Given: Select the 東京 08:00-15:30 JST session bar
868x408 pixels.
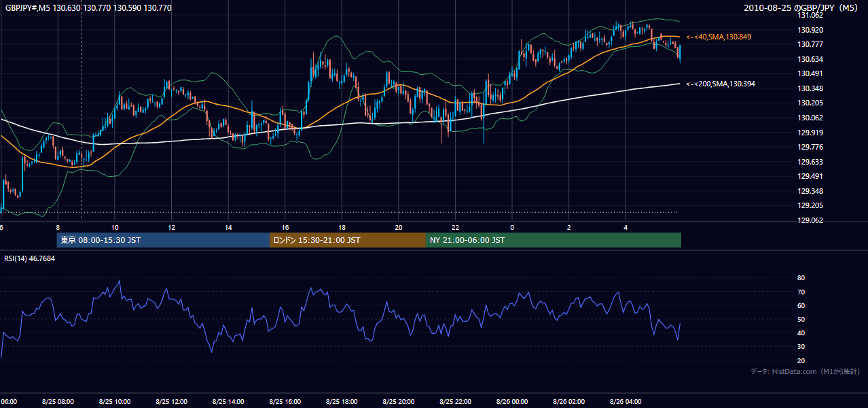Looking at the screenshot, I should click(163, 240).
